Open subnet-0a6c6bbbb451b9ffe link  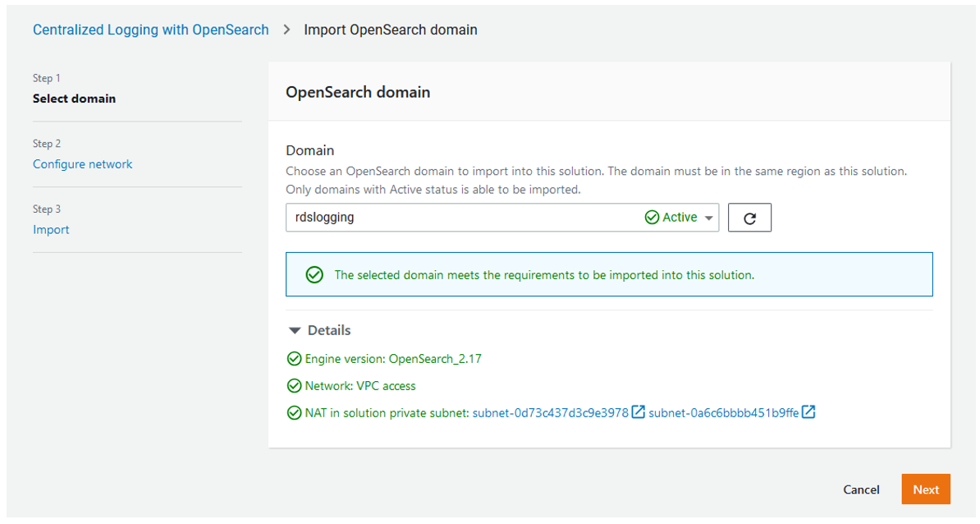pos(723,412)
